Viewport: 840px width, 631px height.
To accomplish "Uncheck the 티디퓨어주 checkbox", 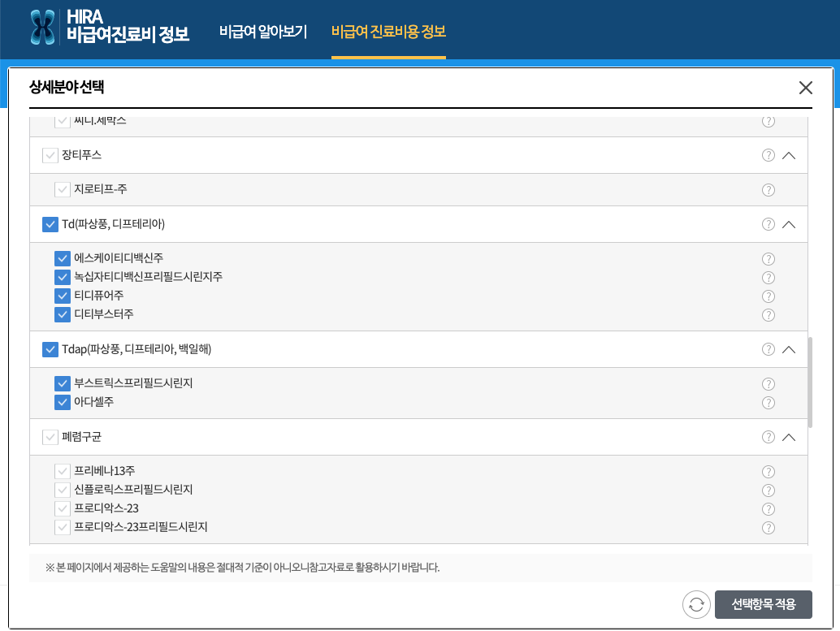I will [63, 296].
